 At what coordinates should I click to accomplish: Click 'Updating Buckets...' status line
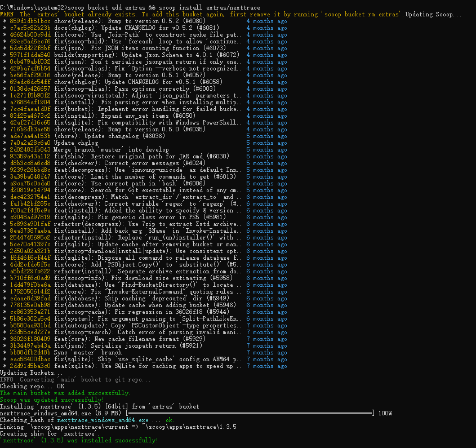click(32, 372)
